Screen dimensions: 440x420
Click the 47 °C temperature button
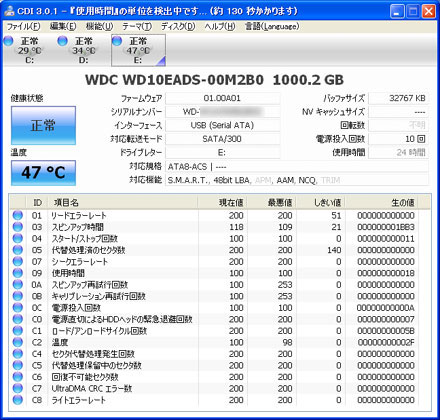[x=43, y=173]
